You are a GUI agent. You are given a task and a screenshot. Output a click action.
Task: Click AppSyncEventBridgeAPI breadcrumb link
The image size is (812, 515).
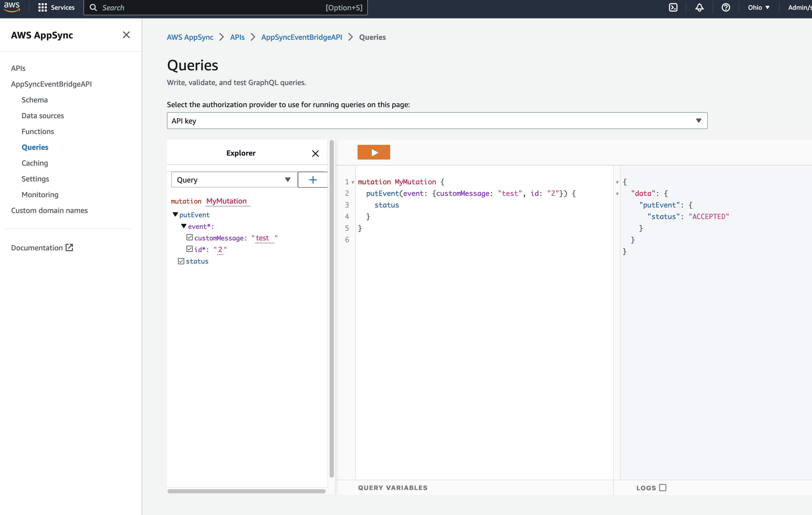pos(302,37)
